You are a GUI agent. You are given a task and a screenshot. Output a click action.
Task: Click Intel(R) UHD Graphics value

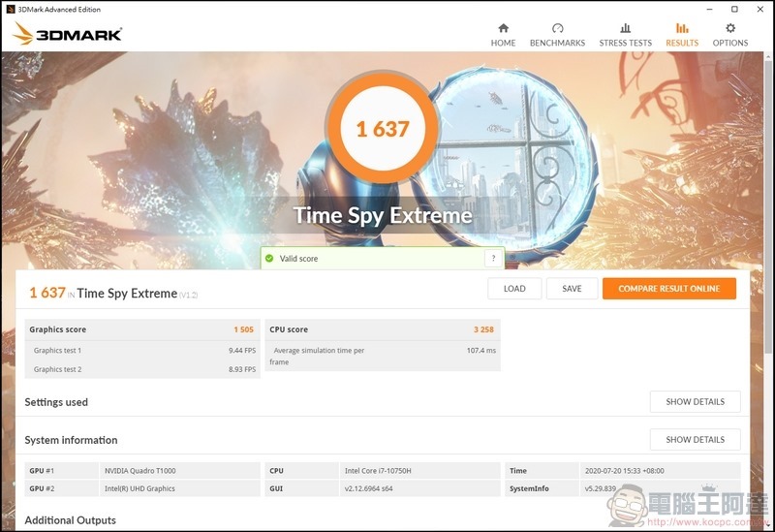[139, 488]
